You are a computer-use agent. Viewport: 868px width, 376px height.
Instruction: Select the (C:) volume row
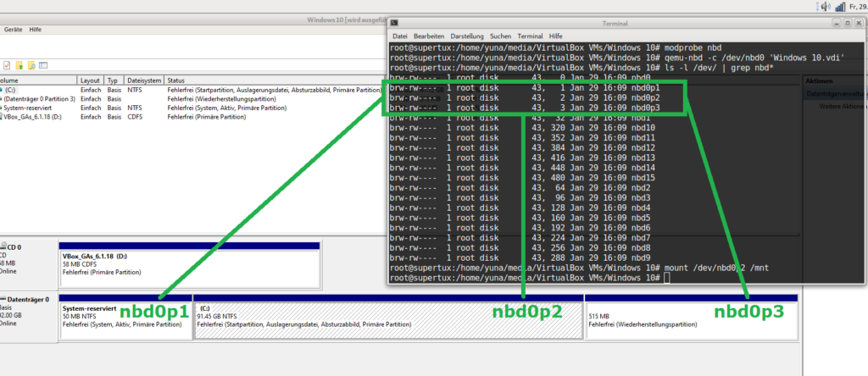(191, 89)
